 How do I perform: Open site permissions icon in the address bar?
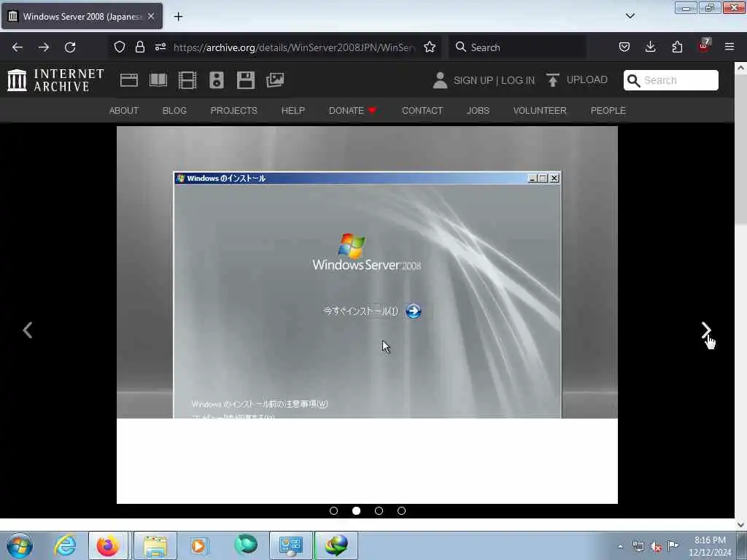pyautogui.click(x=160, y=47)
